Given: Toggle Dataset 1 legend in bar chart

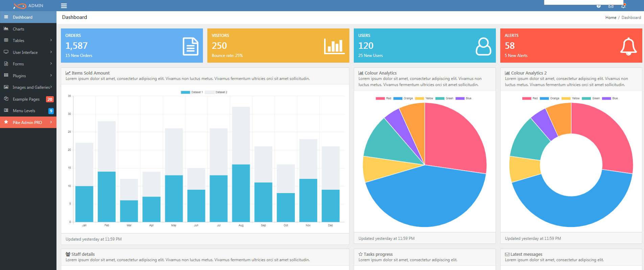Looking at the screenshot, I should (x=192, y=92).
